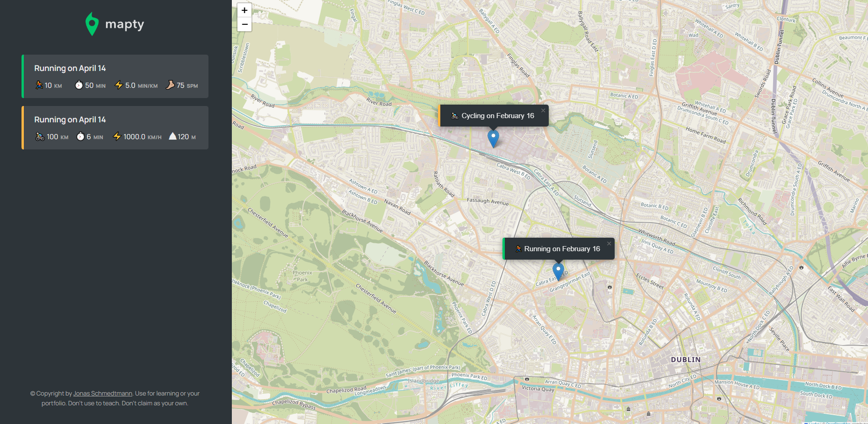Click the lightning icon beside 5.0 min/km
868x424 pixels.
click(x=119, y=85)
